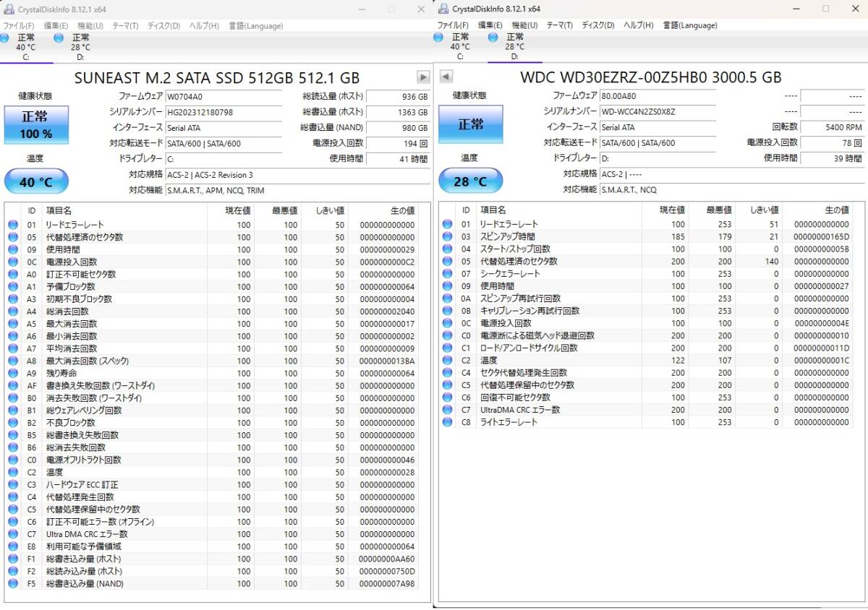This screenshot has height=610, width=868.
Task: Open ディスク menu in right window
Action: (597, 25)
